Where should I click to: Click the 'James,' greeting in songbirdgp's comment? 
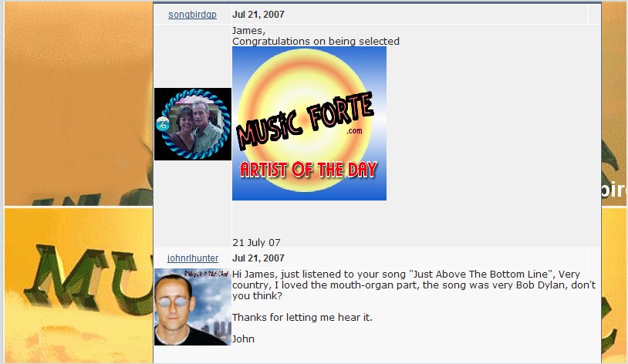(x=248, y=30)
